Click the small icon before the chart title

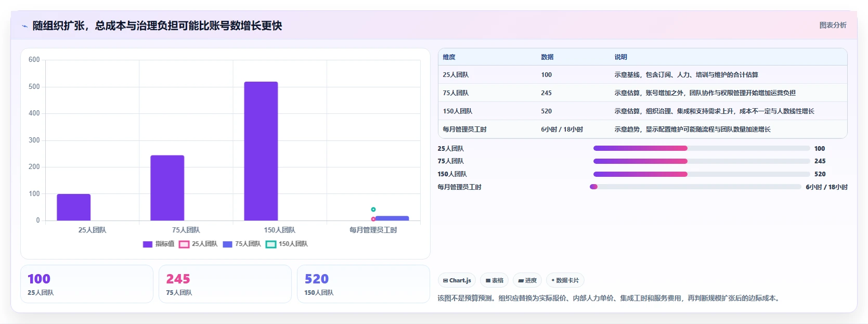click(x=24, y=26)
